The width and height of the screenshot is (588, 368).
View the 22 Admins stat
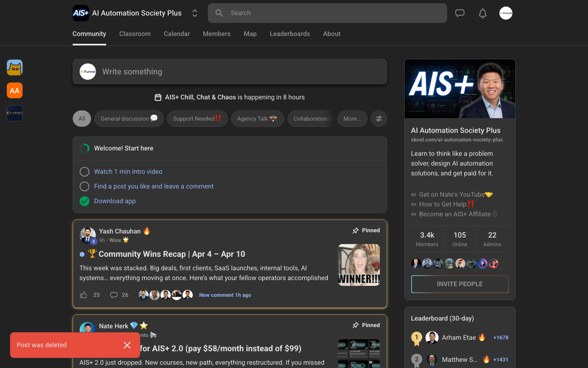492,239
